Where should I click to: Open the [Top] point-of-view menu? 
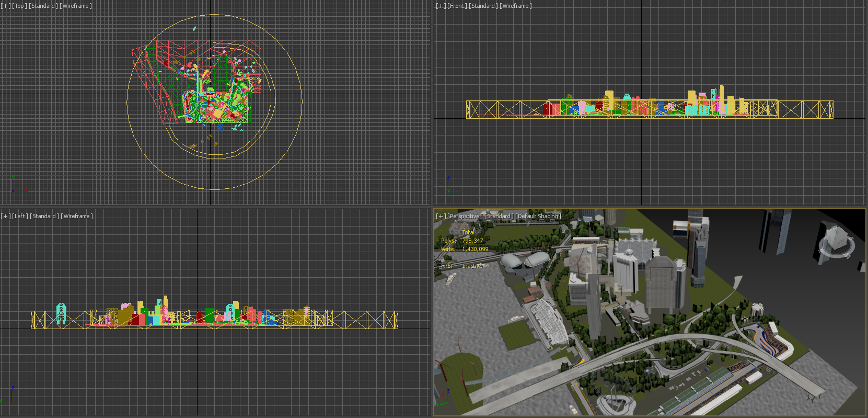tap(19, 6)
